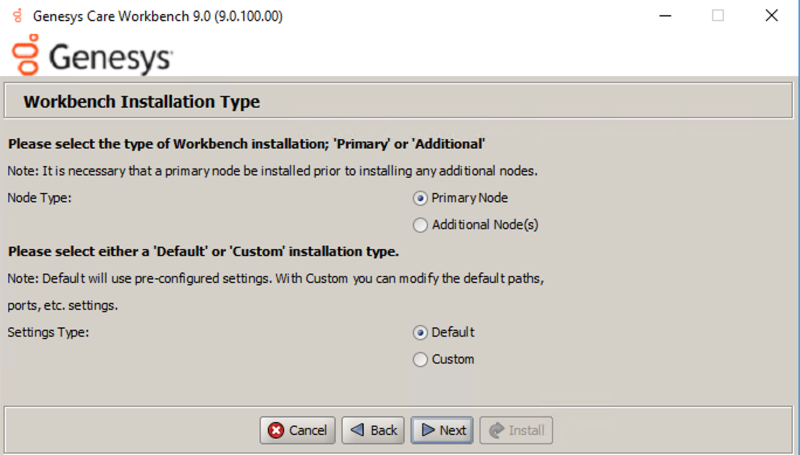The width and height of the screenshot is (800, 455).
Task: Select the Default settings type
Action: tap(421, 332)
